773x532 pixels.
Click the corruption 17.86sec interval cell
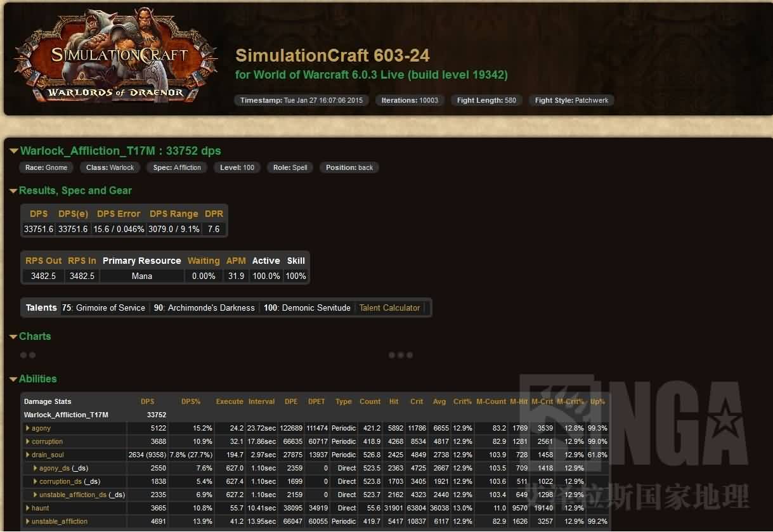(262, 442)
